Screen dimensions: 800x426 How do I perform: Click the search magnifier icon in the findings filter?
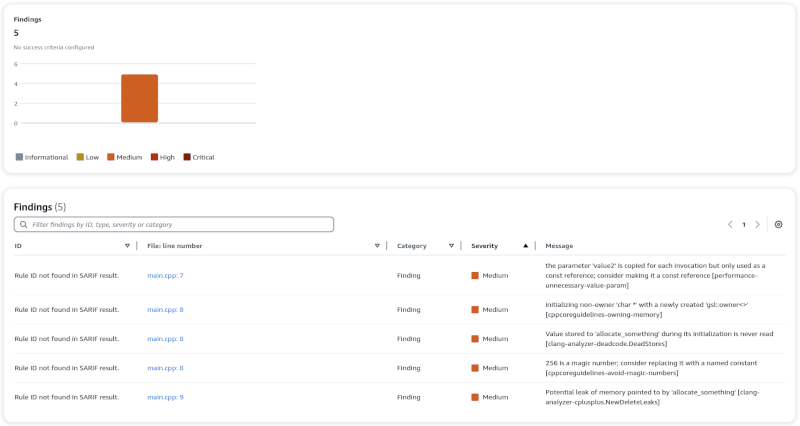(23, 225)
